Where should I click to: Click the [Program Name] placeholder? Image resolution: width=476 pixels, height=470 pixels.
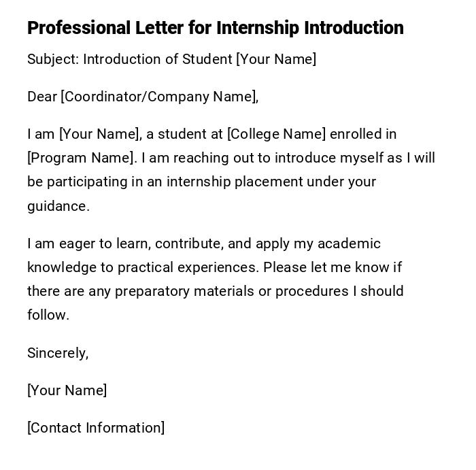click(x=81, y=158)
